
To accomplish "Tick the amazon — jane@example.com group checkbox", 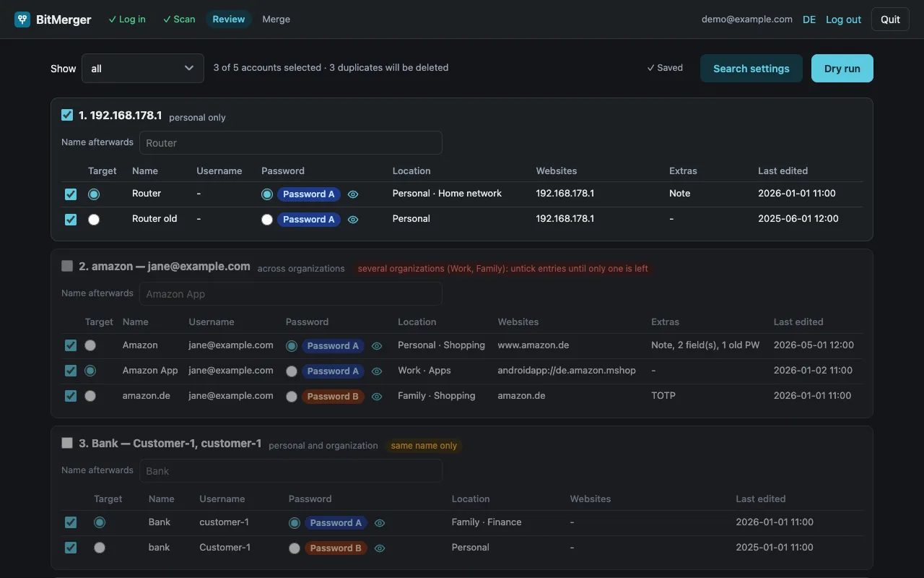I will [67, 266].
